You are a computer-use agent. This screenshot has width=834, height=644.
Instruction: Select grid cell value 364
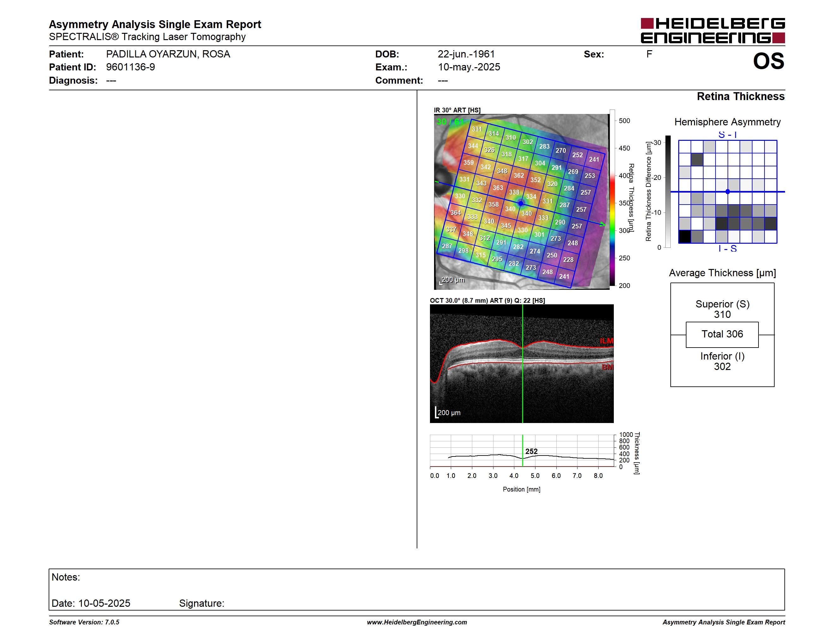click(x=456, y=212)
